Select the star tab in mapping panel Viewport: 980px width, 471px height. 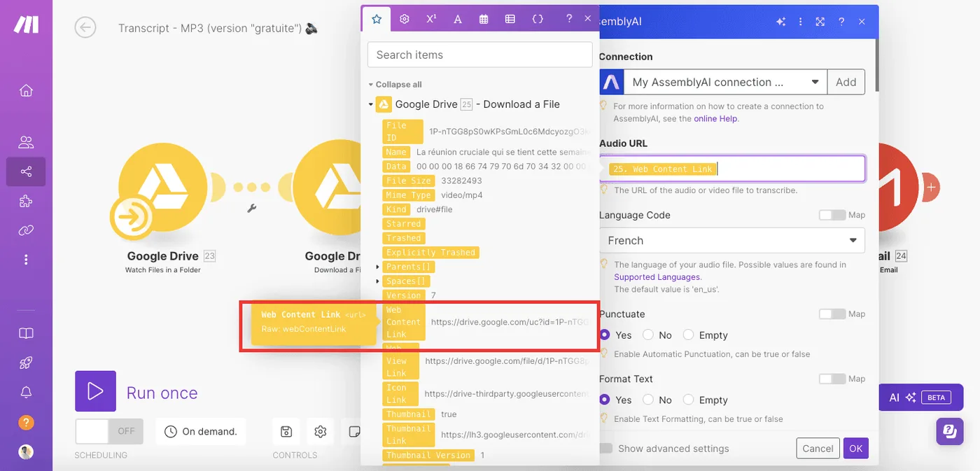[376, 19]
